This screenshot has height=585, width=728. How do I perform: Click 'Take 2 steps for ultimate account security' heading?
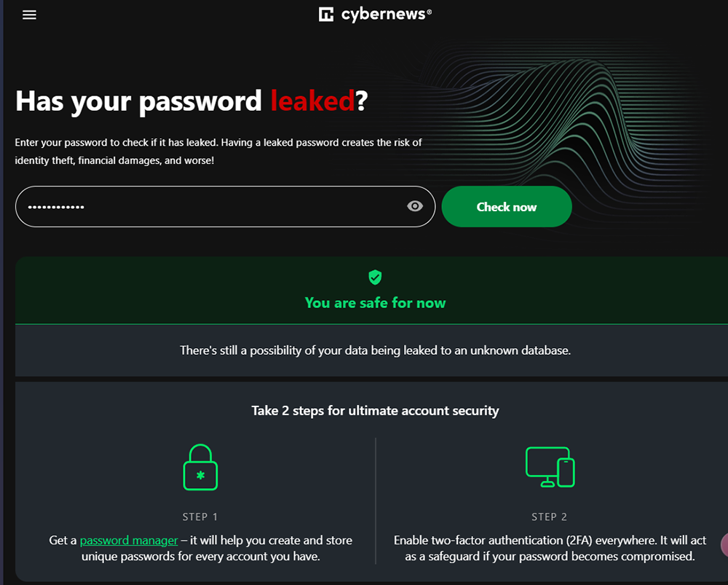pyautogui.click(x=375, y=411)
